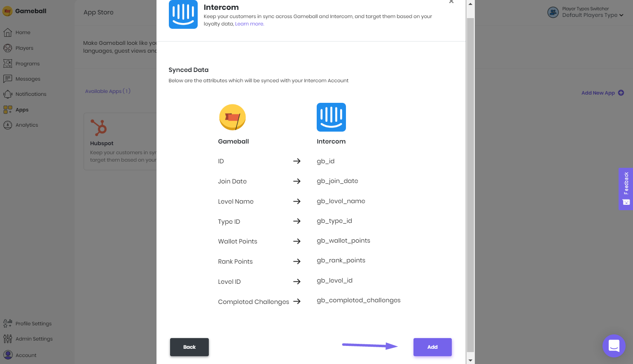Click the Programs icon in sidebar

tap(7, 63)
